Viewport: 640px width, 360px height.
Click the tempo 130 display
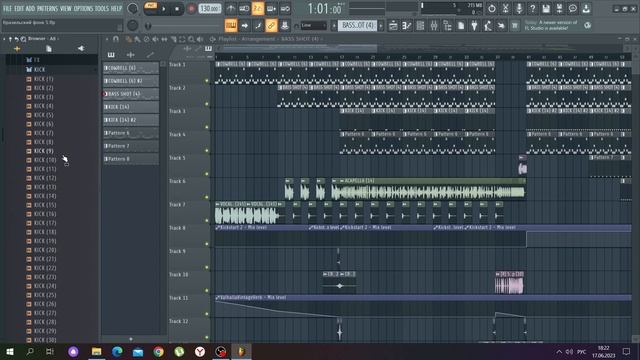[210, 9]
